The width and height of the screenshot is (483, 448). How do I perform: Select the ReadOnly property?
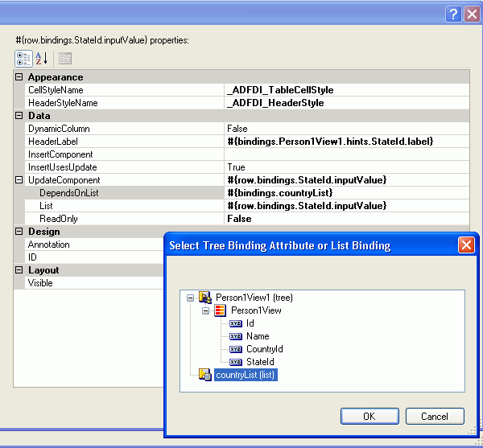click(125, 219)
